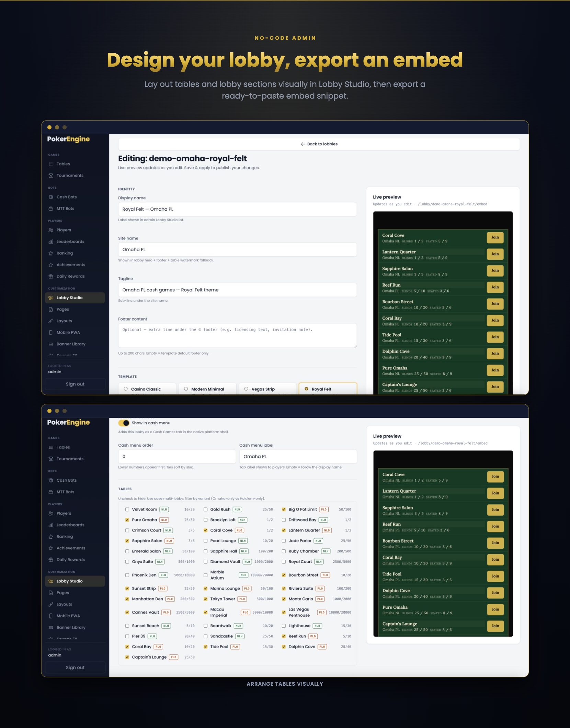Uncheck the Captain's Lounge table checkbox
The image size is (570, 728).
click(127, 657)
